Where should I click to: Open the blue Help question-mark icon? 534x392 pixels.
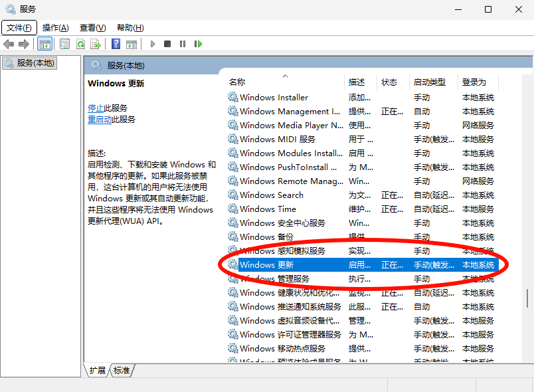pos(116,44)
